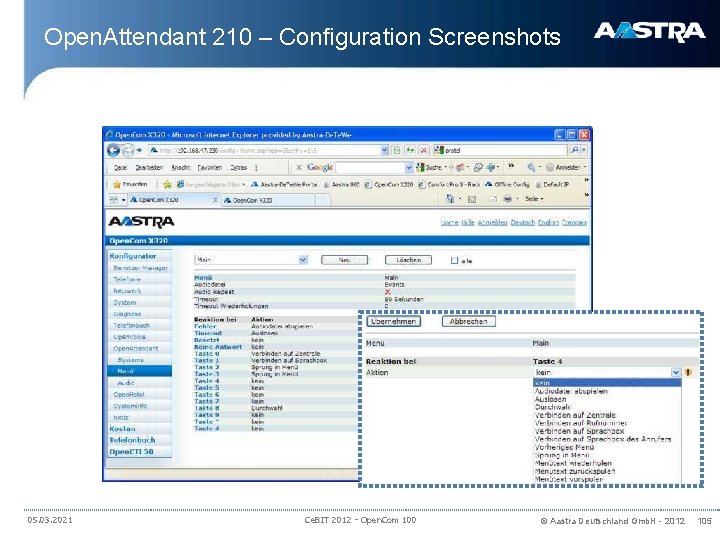Viewport: 720px width, 540px height.
Task: Open the recent pages dropdown next to forward arrow
Action: pyautogui.click(x=139, y=150)
